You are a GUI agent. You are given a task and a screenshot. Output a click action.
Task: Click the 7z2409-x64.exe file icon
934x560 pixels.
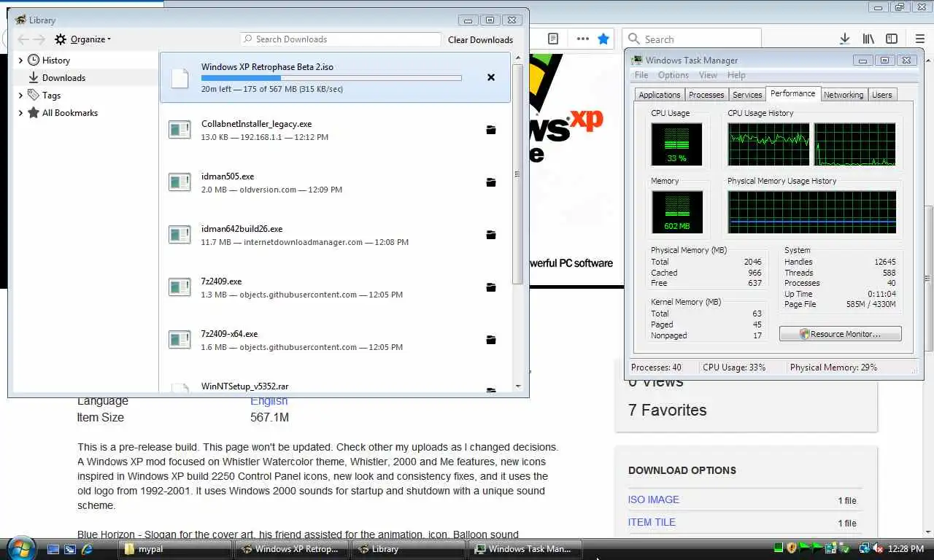click(x=180, y=340)
